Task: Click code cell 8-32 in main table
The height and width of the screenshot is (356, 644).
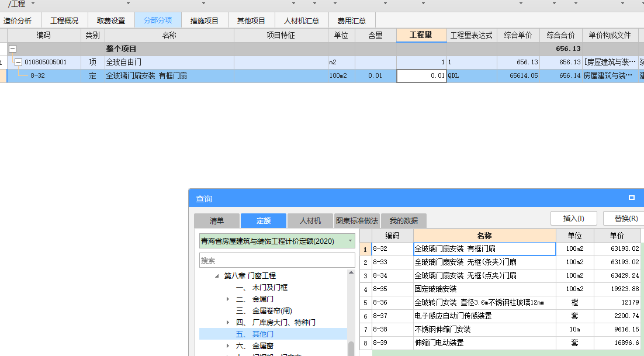Action: (x=44, y=76)
